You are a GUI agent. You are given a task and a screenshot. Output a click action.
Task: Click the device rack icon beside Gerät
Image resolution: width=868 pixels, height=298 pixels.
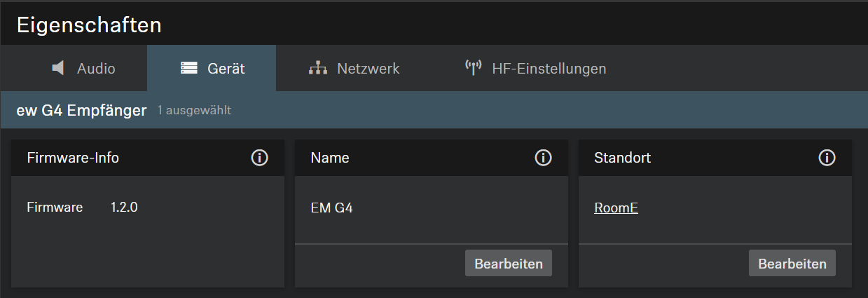pyautogui.click(x=189, y=68)
